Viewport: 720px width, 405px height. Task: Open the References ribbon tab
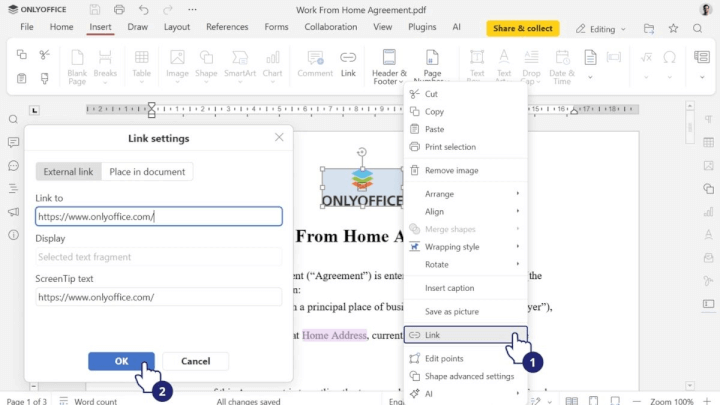227,27
